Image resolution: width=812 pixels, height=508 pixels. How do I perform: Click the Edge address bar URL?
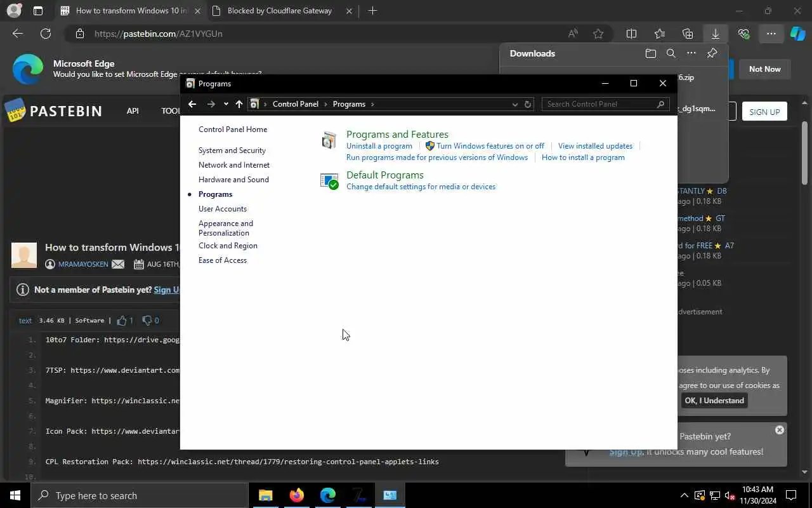pyautogui.click(x=159, y=34)
